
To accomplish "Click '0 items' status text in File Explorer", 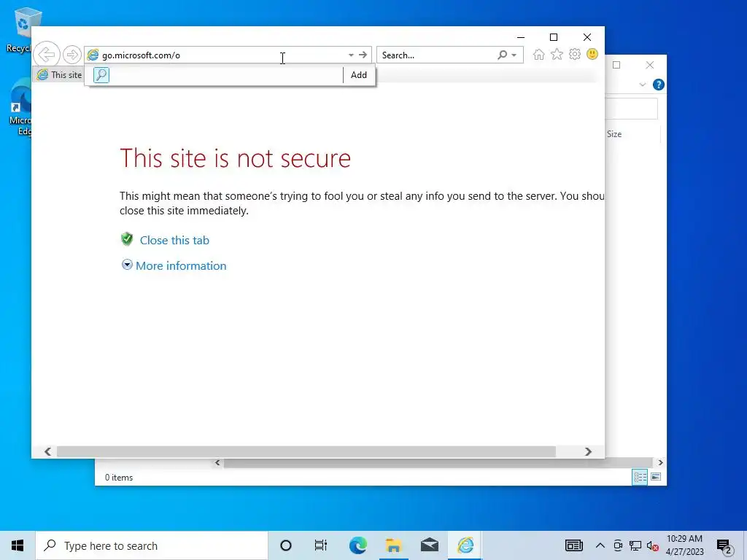I will coord(119,478).
